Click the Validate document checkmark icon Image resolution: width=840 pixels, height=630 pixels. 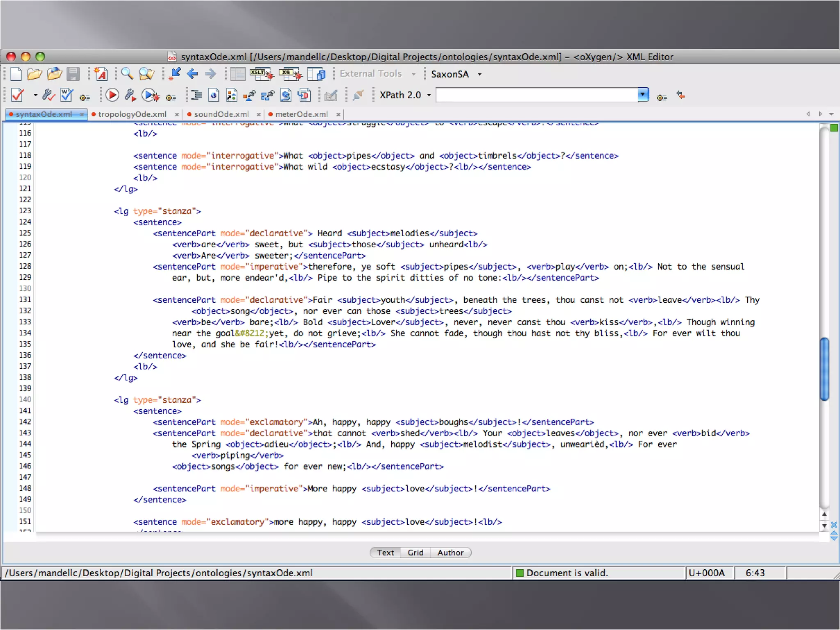tap(18, 95)
